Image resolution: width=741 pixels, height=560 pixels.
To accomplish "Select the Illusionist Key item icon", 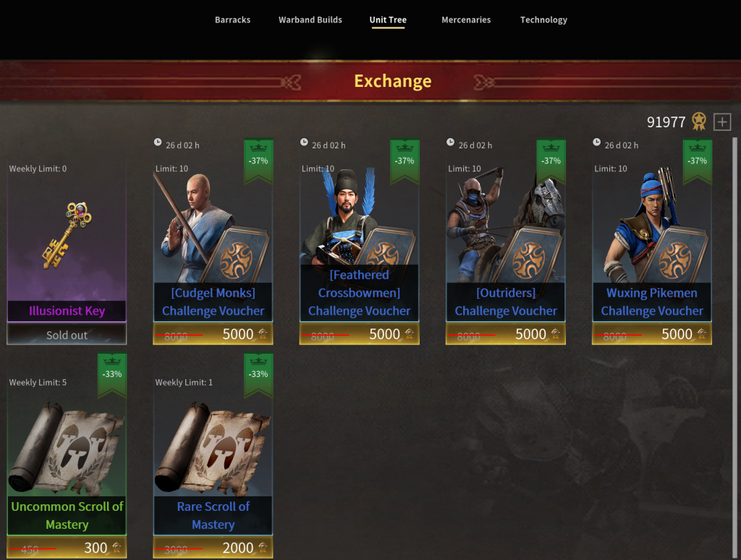I will click(x=67, y=235).
